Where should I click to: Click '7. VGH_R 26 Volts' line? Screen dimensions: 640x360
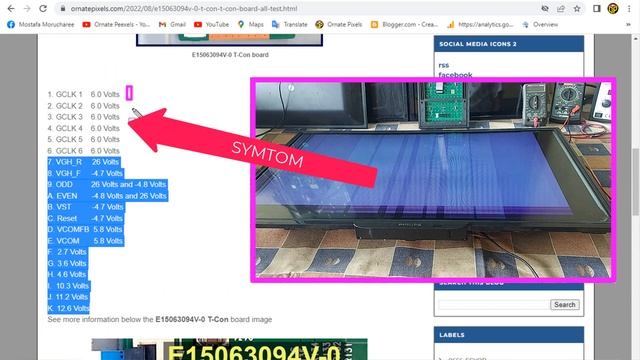point(84,162)
